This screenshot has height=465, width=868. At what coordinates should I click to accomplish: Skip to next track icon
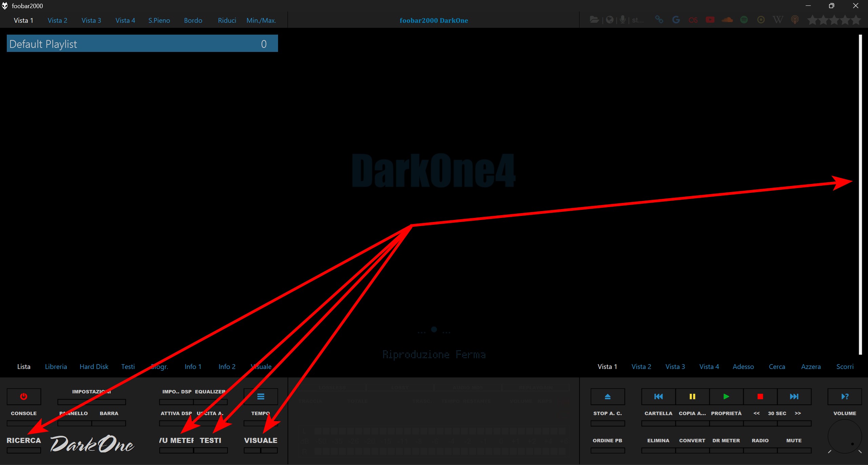coord(794,396)
